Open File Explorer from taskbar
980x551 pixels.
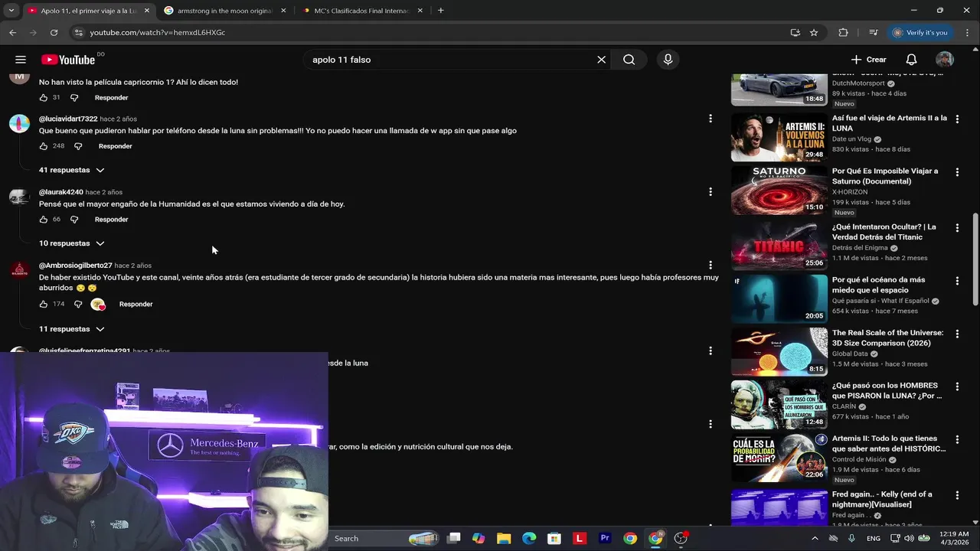[504, 539]
